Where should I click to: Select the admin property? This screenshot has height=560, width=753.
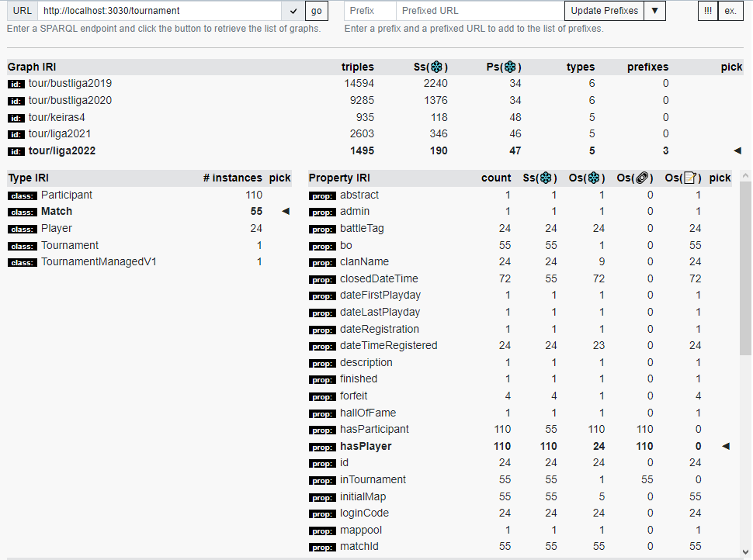pos(355,211)
